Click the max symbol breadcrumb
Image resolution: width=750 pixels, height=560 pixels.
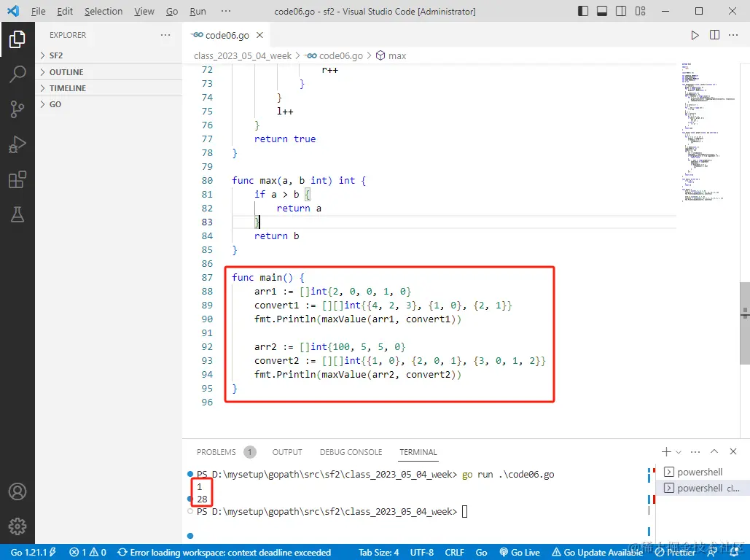(x=391, y=55)
